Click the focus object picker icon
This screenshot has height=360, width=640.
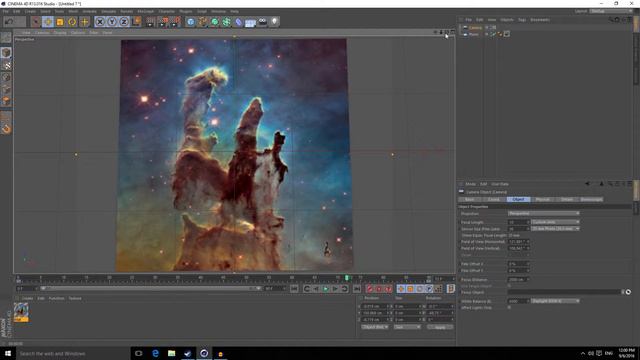(628, 292)
